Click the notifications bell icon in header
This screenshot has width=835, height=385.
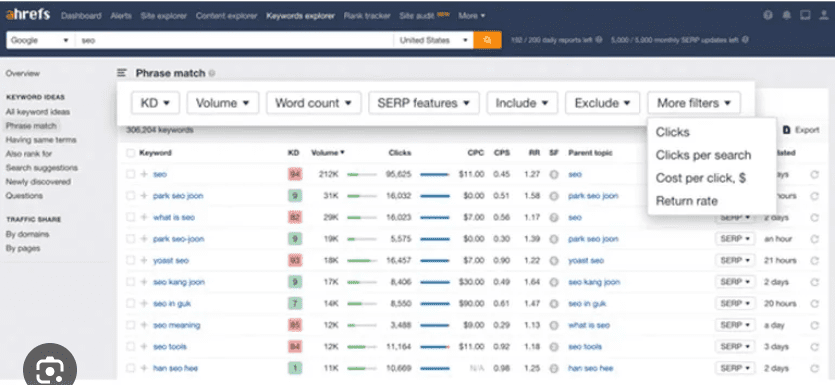(x=787, y=15)
